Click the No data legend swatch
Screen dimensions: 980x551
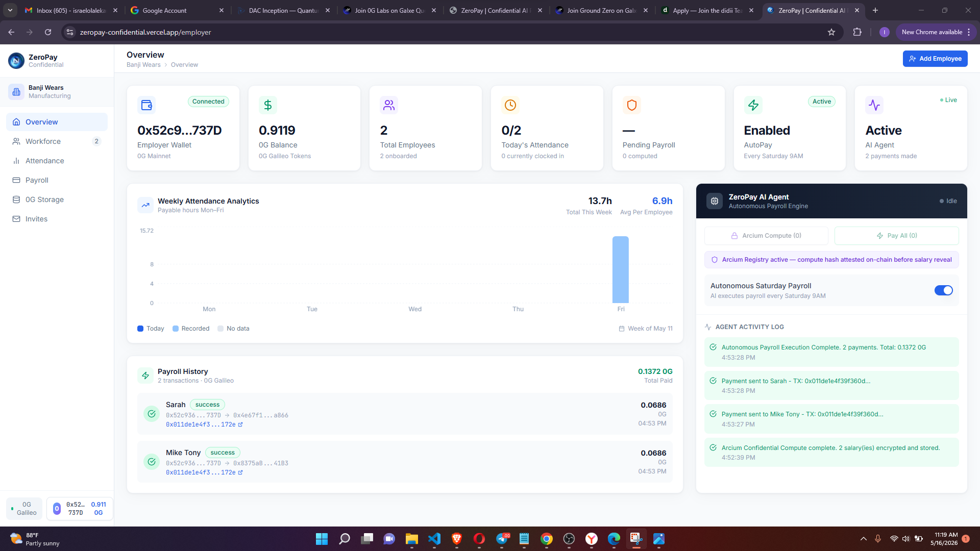(220, 329)
